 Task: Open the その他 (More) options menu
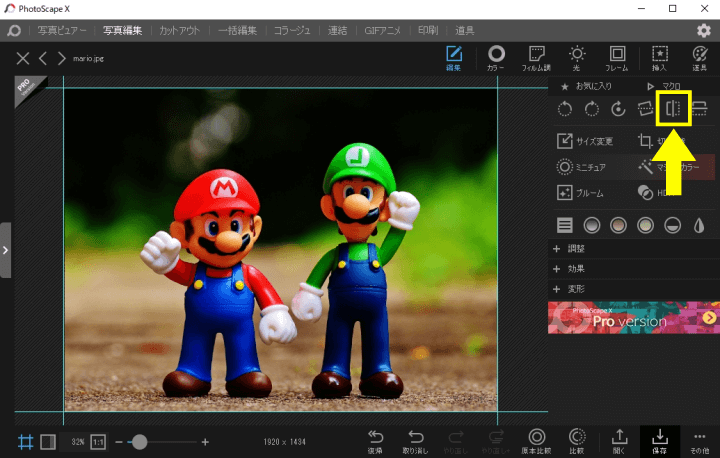point(699,442)
